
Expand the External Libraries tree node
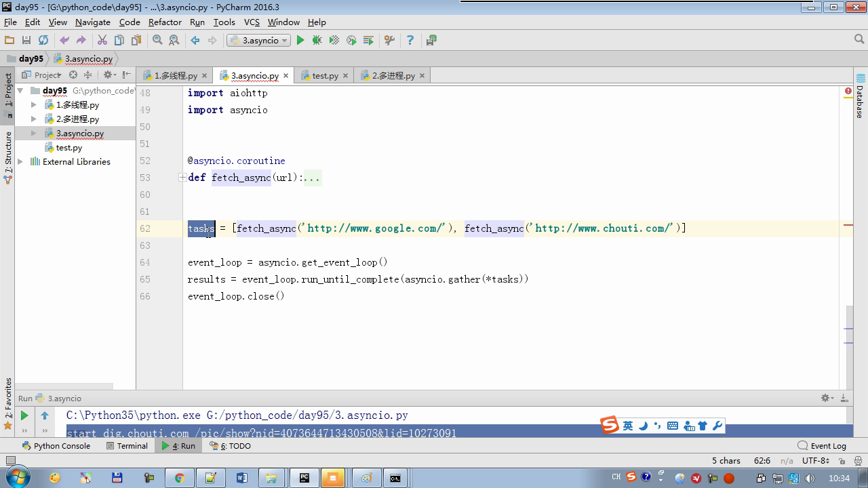click(20, 162)
